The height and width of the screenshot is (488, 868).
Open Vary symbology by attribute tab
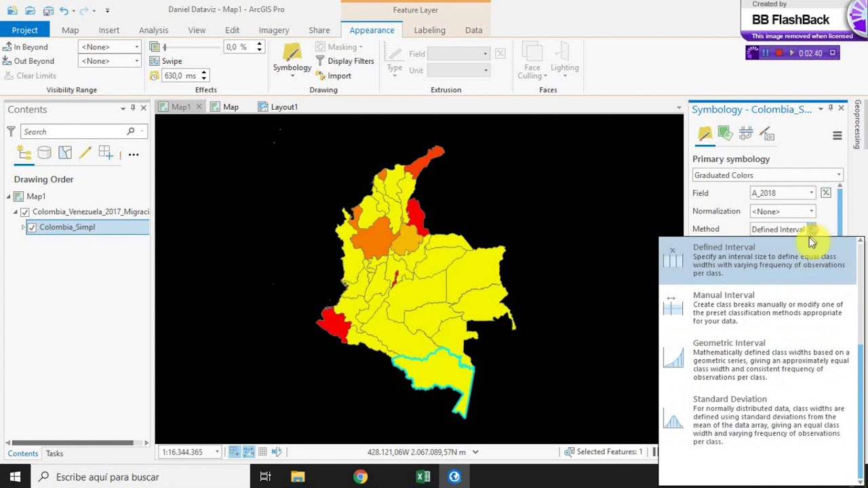[x=726, y=134]
